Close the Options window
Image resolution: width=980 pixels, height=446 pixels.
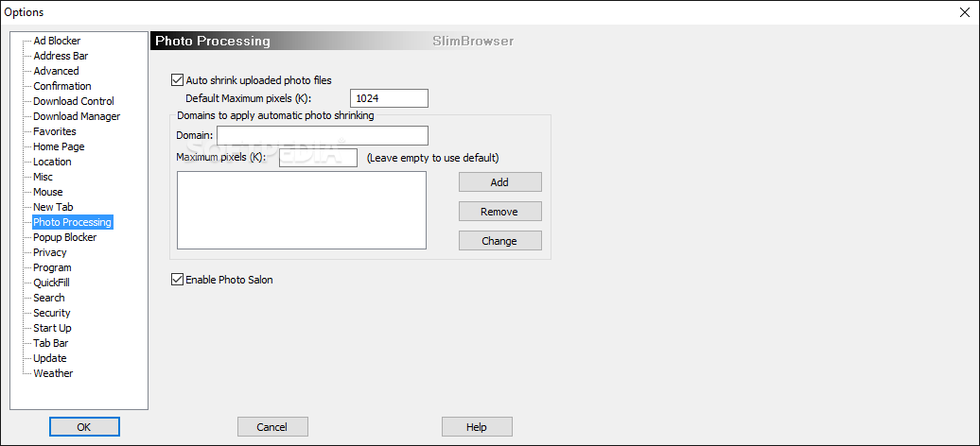[x=963, y=12]
